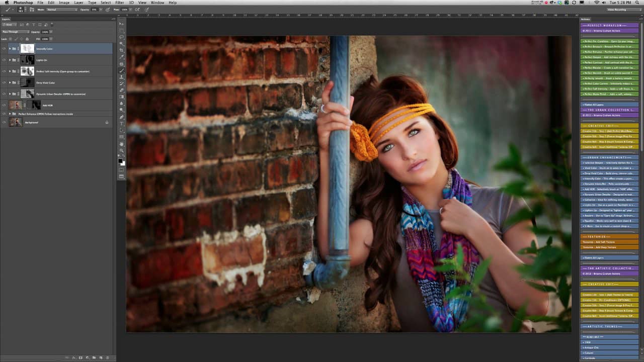Filter layers by adjustment layer icon
Image resolution: width=644 pixels, height=362 pixels.
point(29,25)
